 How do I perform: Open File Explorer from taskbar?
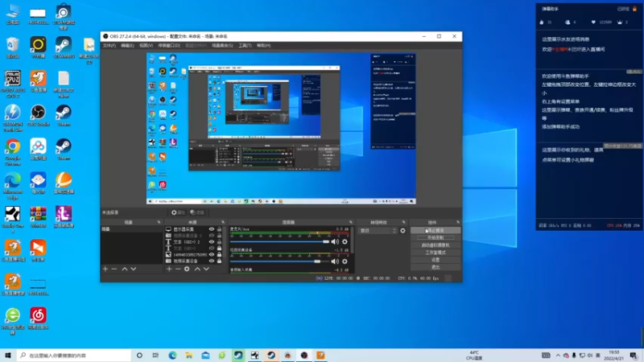[189, 356]
